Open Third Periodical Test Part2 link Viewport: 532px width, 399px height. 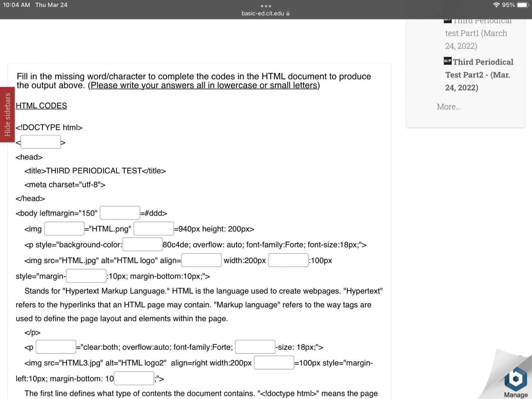point(479,75)
